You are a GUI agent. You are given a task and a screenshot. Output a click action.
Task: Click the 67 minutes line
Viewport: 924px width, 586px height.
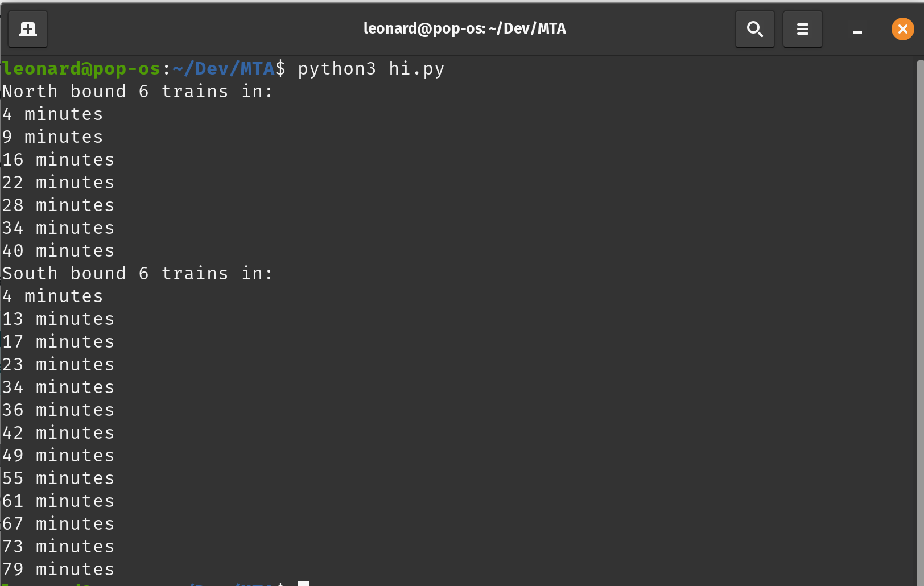(58, 524)
